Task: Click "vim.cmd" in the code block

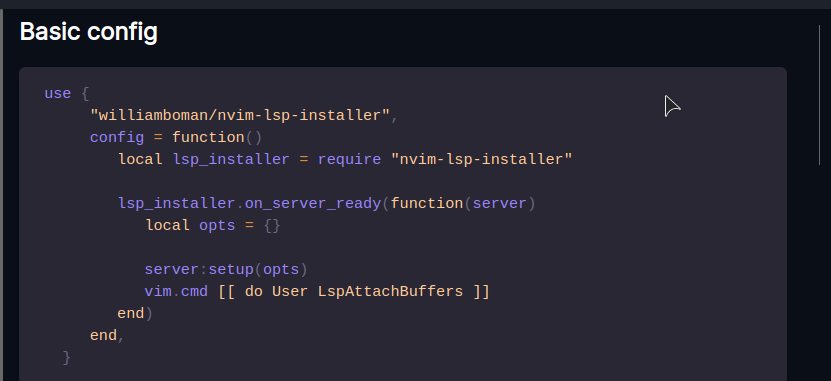Action: pos(176,291)
